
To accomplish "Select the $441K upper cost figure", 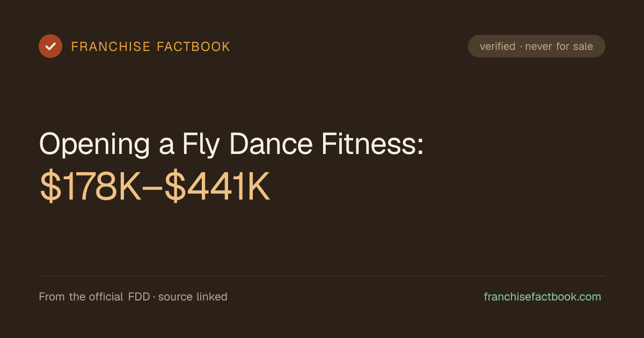I will tap(217, 186).
